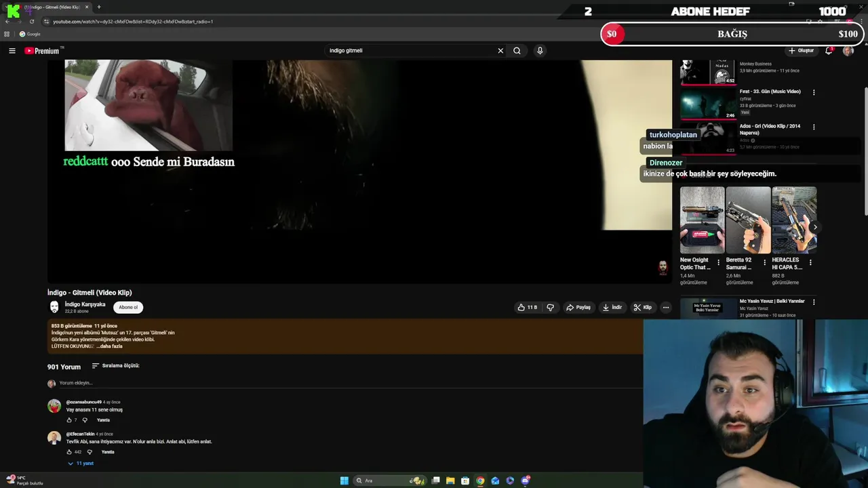Expand 11 yanıt replies
This screenshot has height=488, width=868.
click(x=81, y=464)
